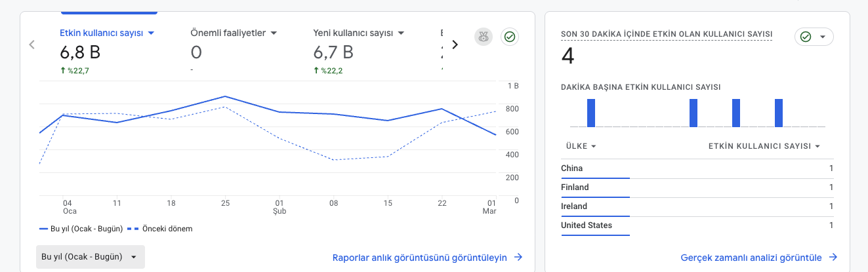Open the Bu yıl (Ocak - Bugün) date range dropdown

click(x=91, y=257)
